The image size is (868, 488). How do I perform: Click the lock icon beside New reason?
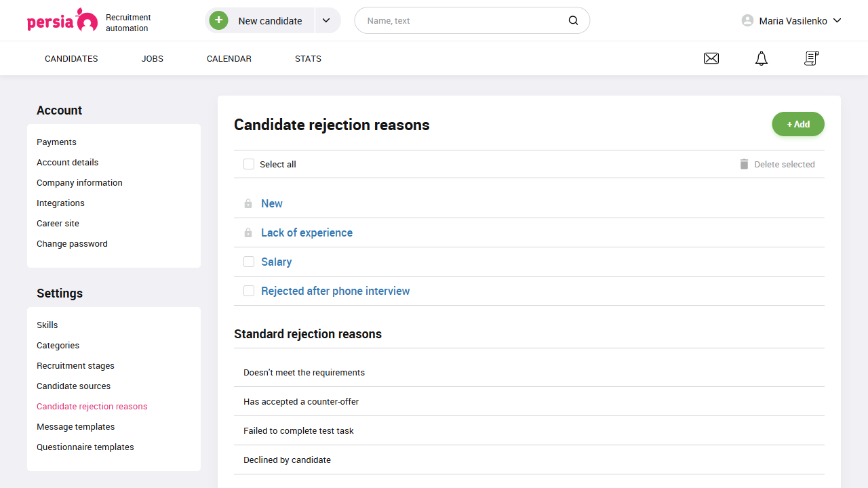point(248,203)
